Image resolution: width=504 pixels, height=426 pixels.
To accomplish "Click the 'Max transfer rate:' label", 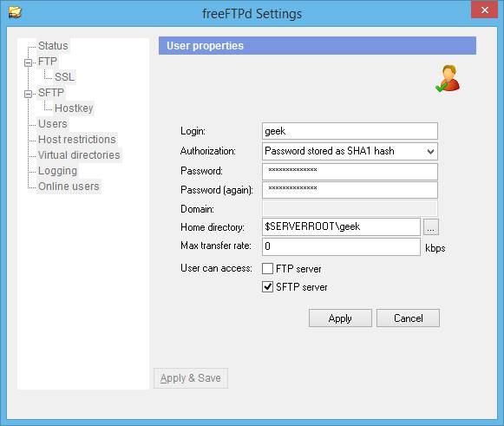I will point(216,246).
